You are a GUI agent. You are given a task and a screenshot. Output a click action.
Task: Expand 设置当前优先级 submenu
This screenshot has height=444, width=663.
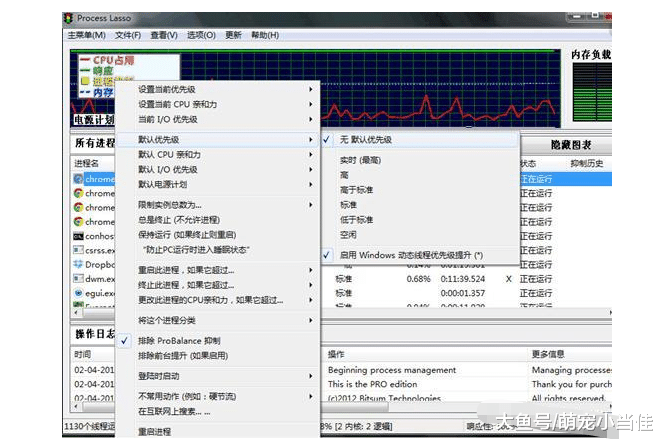pos(218,89)
